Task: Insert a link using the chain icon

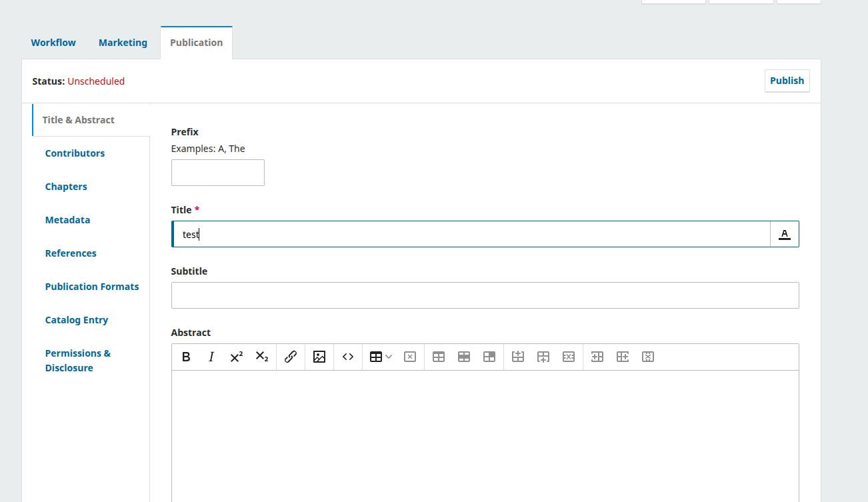Action: pyautogui.click(x=291, y=357)
